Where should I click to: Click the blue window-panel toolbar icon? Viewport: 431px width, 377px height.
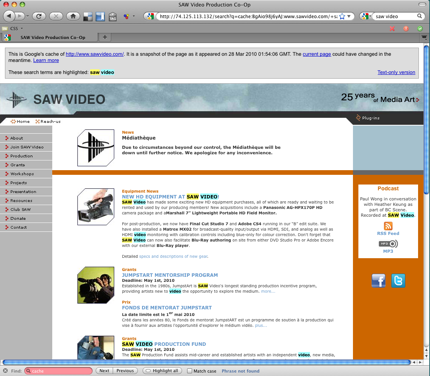pyautogui.click(x=100, y=16)
